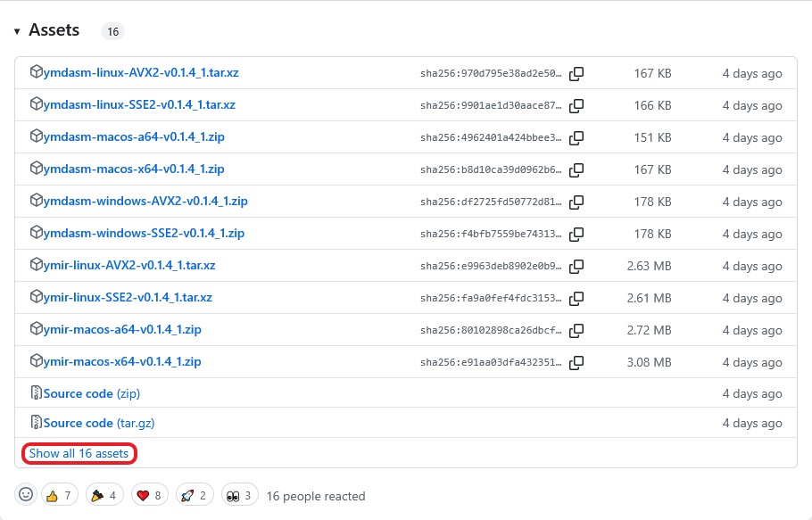The image size is (812, 520).
Task: Copy SHA256 hash for ymir-linux-AVX2 tarball
Action: [576, 266]
